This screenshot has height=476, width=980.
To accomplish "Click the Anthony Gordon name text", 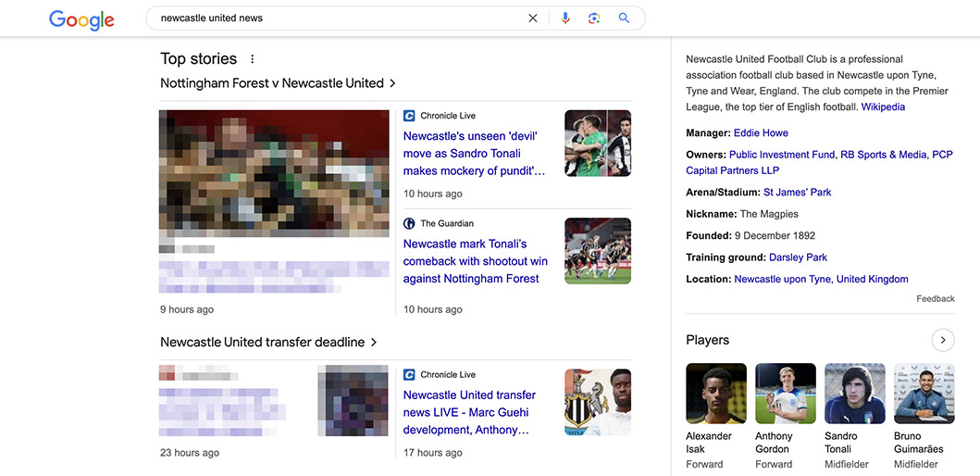I will [x=774, y=443].
